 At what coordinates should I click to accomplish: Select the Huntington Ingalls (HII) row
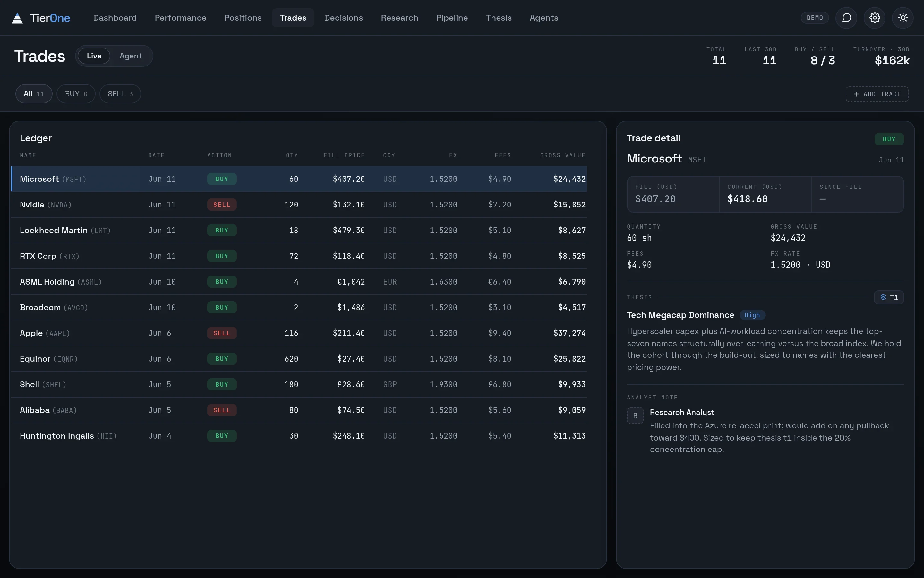[x=299, y=436]
